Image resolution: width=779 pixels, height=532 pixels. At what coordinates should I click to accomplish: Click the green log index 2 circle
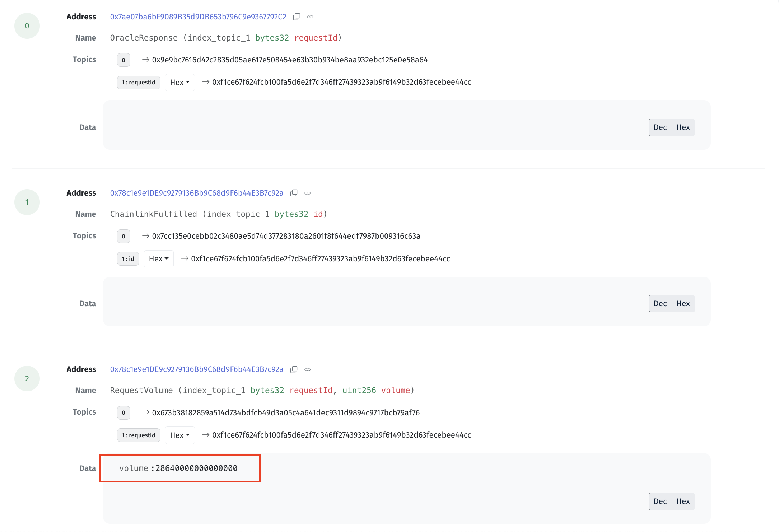27,378
